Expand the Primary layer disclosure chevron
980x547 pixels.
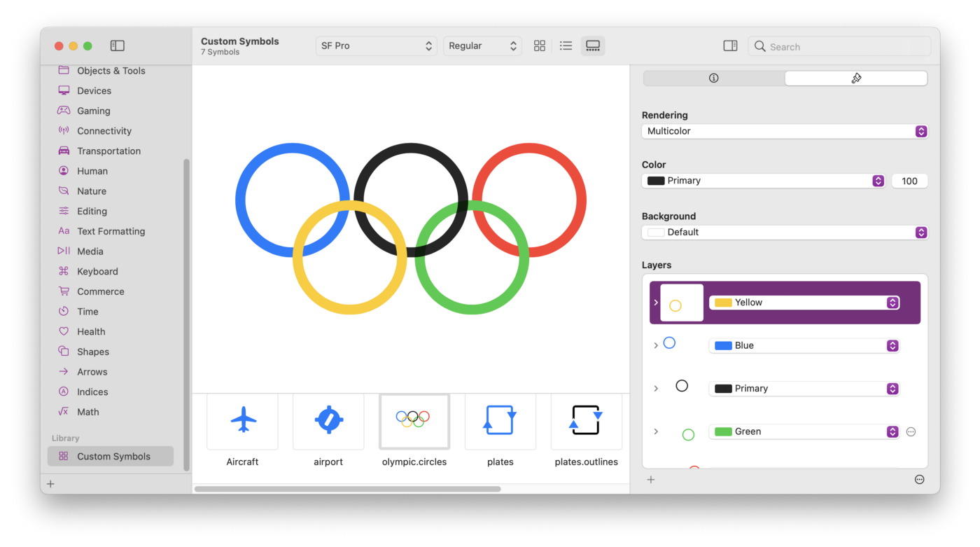[656, 389]
